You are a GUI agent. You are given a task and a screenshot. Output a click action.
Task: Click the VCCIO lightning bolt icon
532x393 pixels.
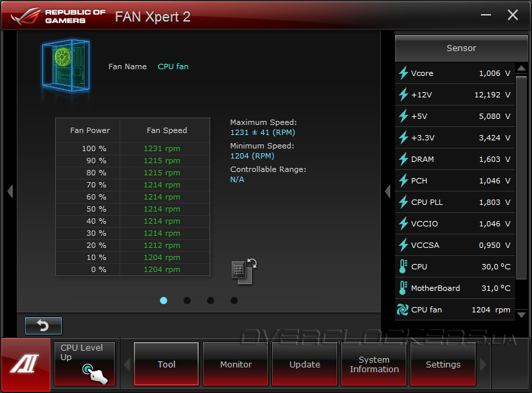tap(403, 223)
